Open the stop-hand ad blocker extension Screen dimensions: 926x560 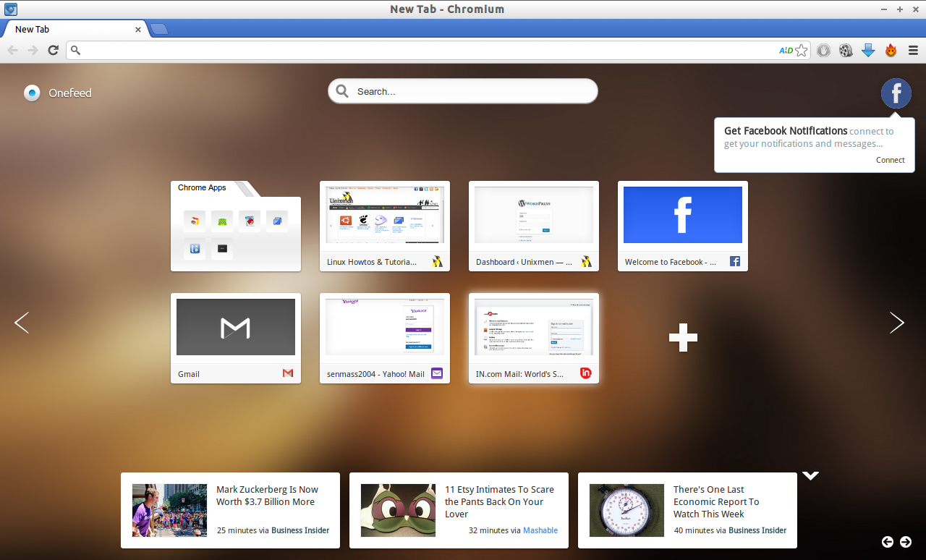click(823, 51)
